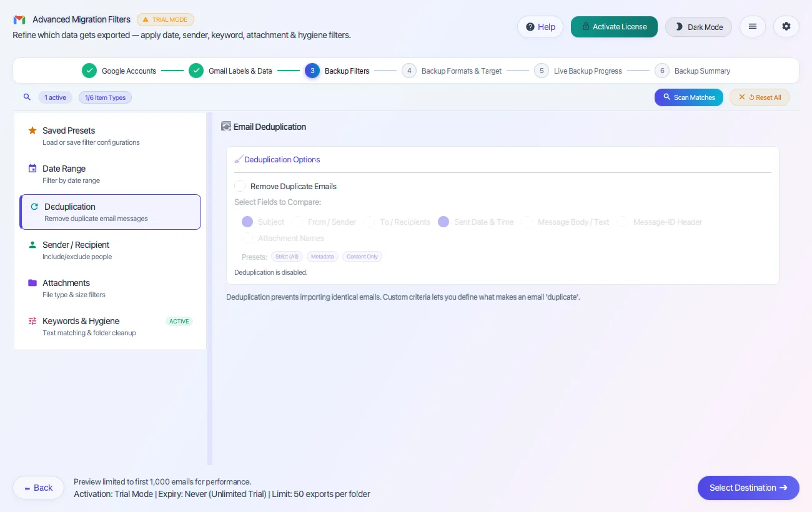Toggle the Message-ID Header field
Viewport: 812px width, 512px height.
click(x=623, y=222)
